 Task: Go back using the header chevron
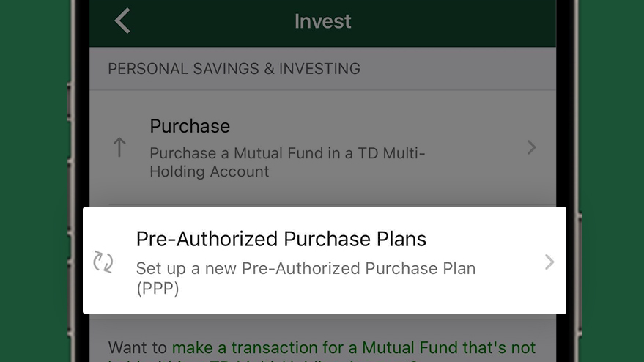(122, 21)
